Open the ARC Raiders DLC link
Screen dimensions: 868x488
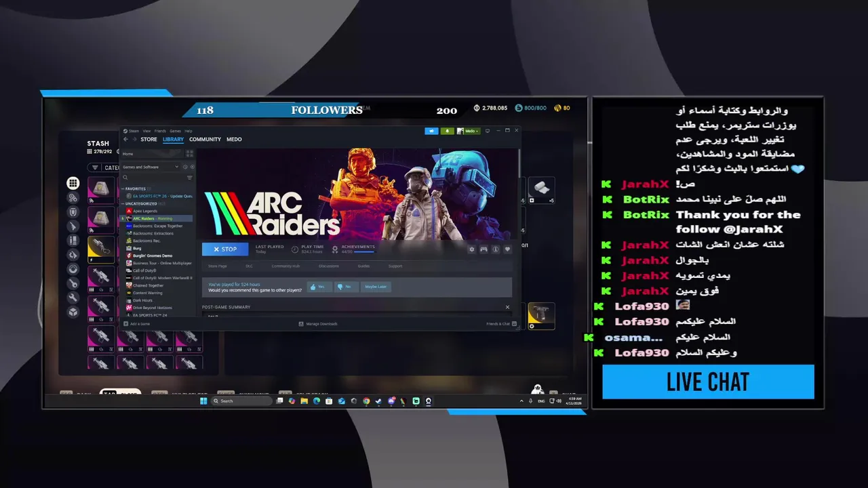pos(249,266)
